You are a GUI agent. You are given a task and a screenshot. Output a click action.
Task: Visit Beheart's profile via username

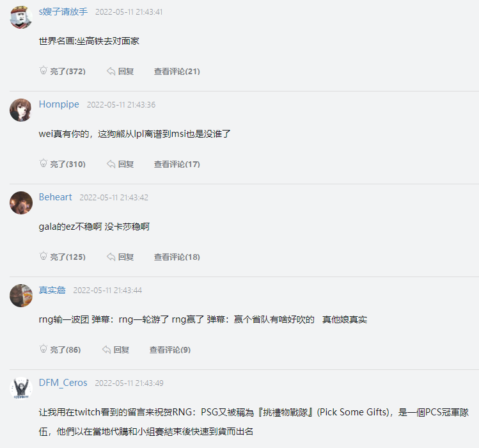point(55,197)
